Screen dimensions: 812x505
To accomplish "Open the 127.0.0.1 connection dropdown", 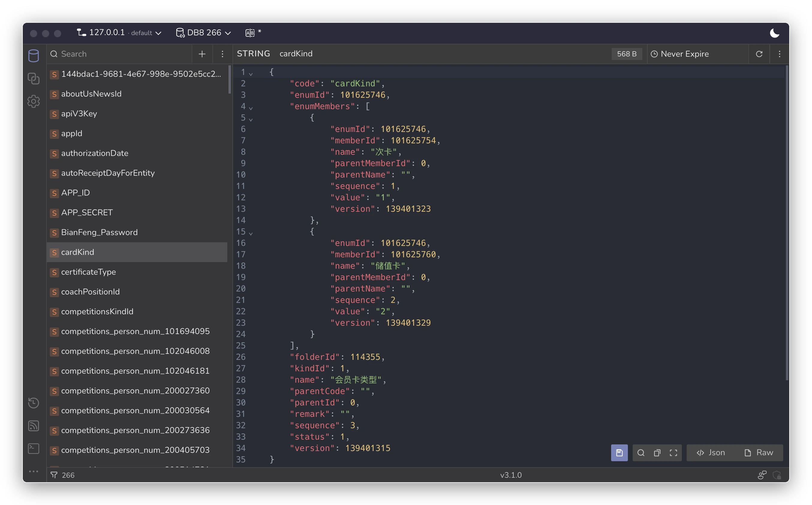I will (x=119, y=33).
